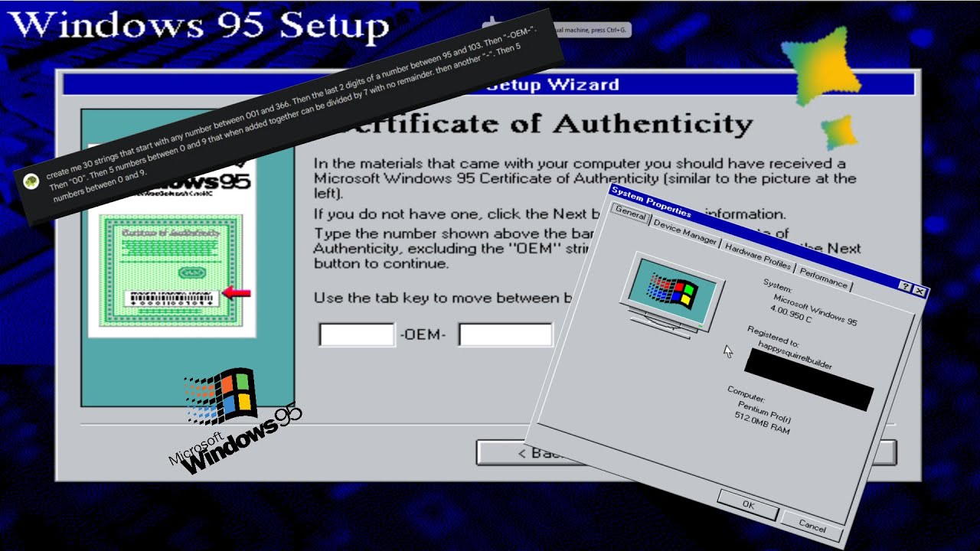This screenshot has width=980, height=551.
Task: Click Cancel in System Properties
Action: click(812, 526)
